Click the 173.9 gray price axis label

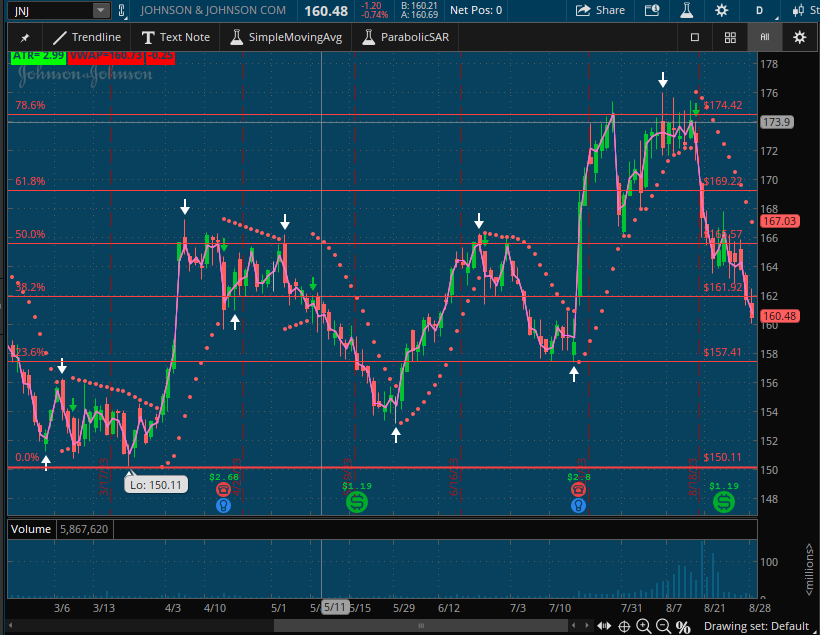click(777, 122)
